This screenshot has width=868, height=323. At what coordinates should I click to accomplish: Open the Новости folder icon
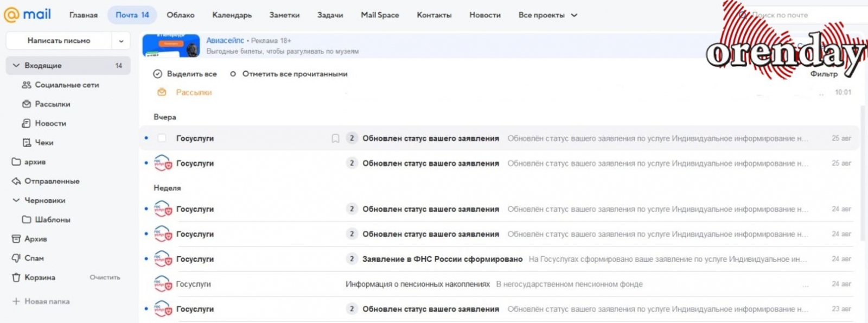point(26,124)
